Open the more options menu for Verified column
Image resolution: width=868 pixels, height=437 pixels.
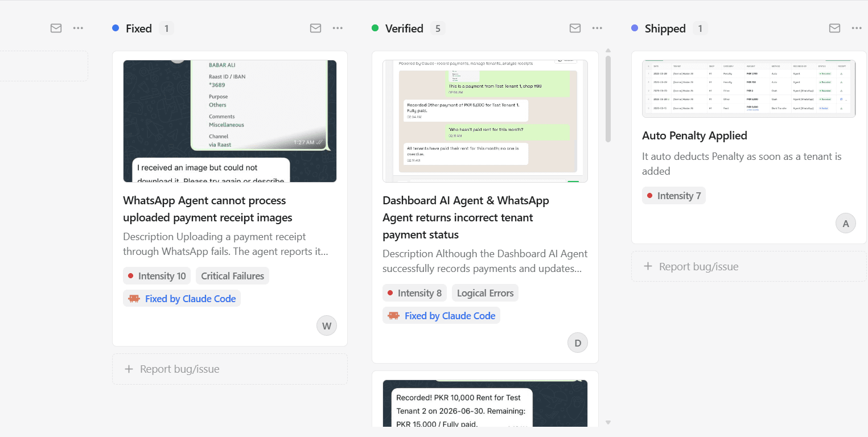coord(597,28)
